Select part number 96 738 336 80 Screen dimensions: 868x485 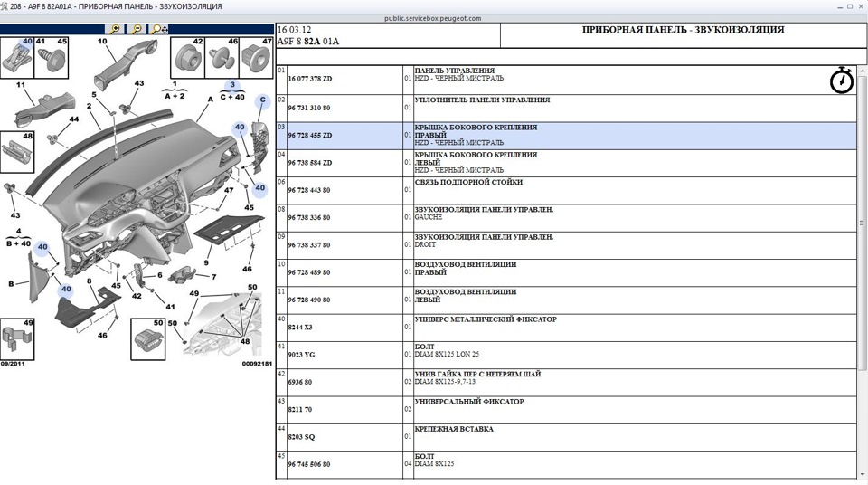(309, 218)
